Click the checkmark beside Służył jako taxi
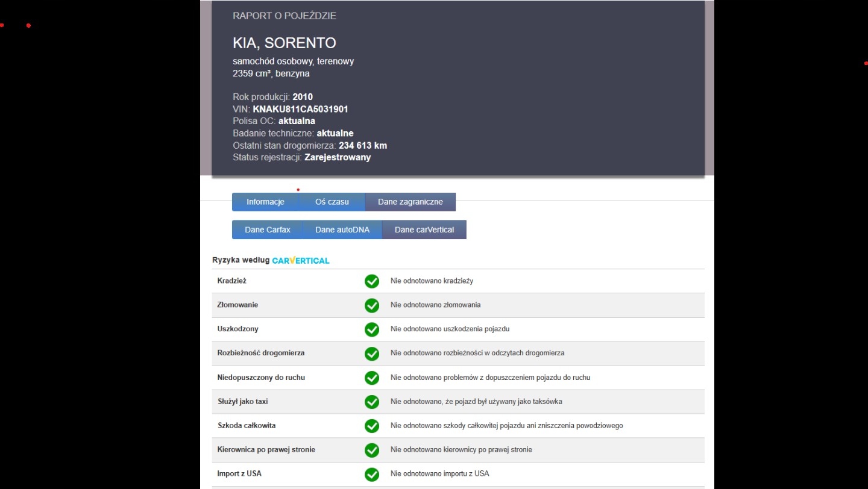Image resolution: width=868 pixels, height=489 pixels. (372, 402)
